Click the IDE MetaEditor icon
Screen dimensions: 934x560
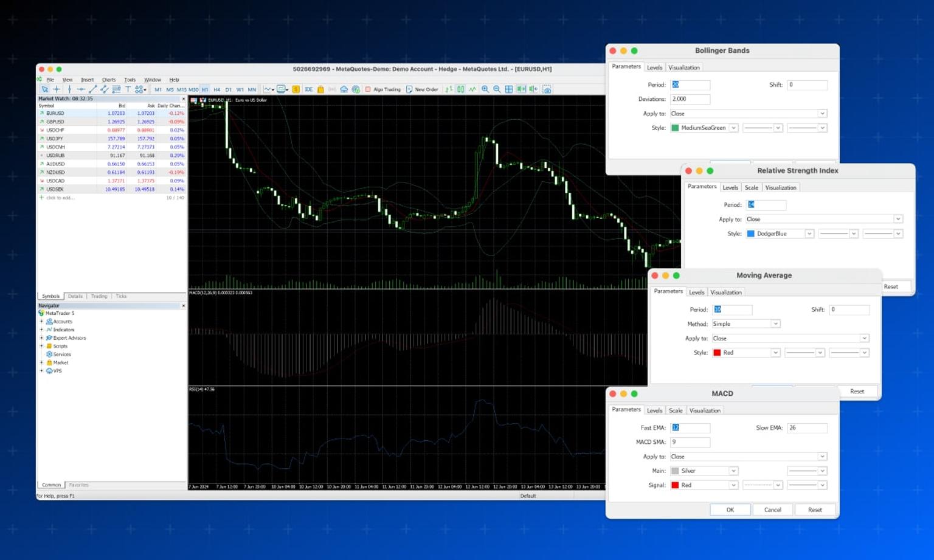coord(308,89)
